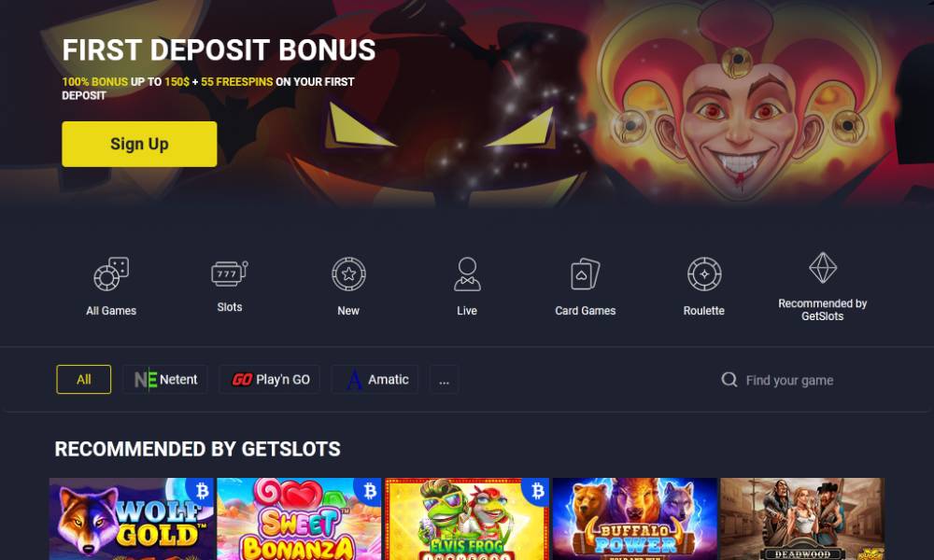934x560 pixels.
Task: Click the search magnifier icon
Action: coord(729,380)
